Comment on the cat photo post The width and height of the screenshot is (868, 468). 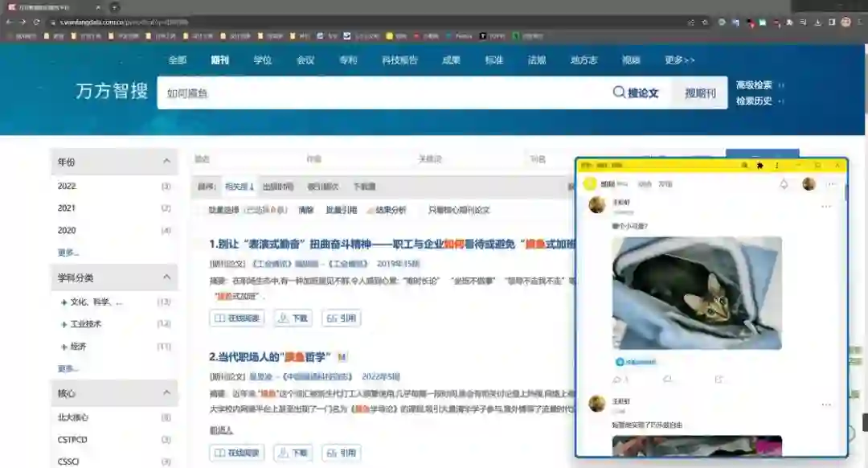(x=668, y=380)
